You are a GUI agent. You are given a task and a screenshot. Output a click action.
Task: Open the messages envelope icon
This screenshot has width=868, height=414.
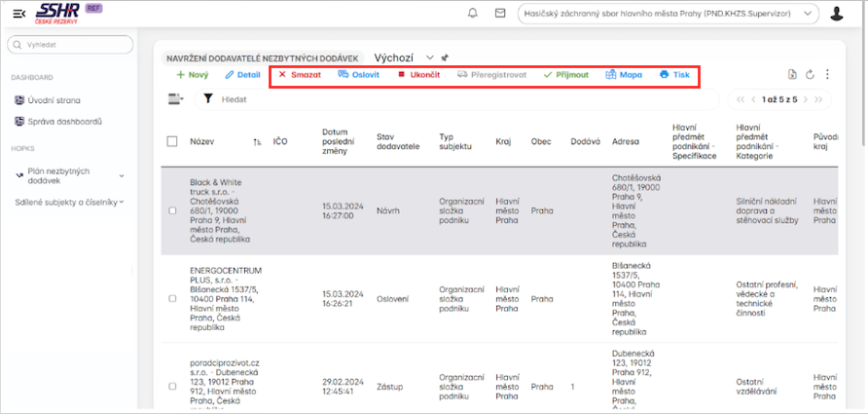(500, 14)
